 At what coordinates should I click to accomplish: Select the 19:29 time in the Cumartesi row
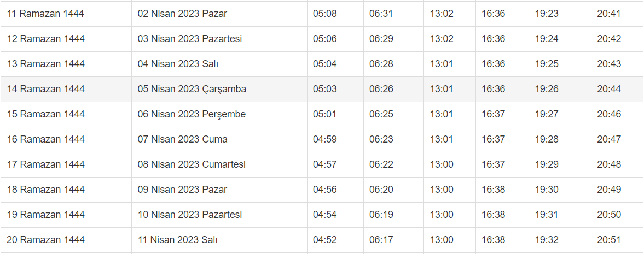[x=547, y=164]
